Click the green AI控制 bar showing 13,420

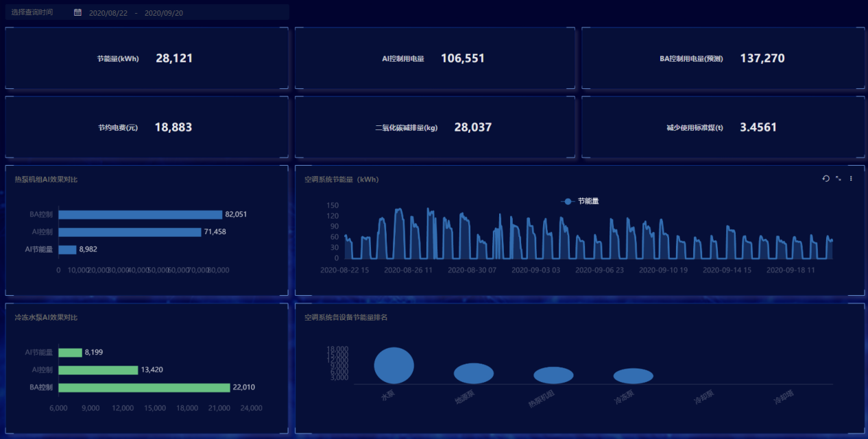pos(98,370)
